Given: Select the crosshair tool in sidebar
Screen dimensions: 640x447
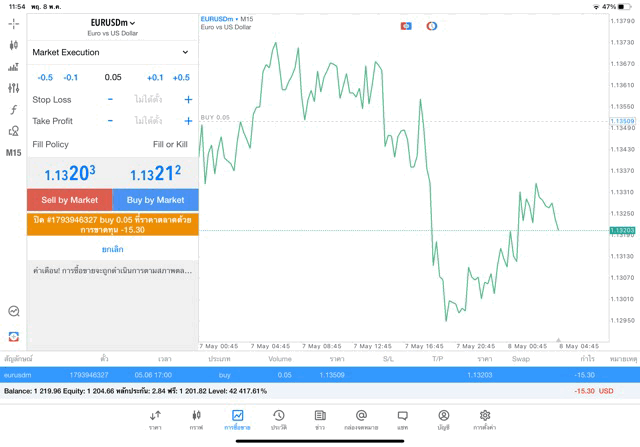Looking at the screenshot, I should coord(13,23).
